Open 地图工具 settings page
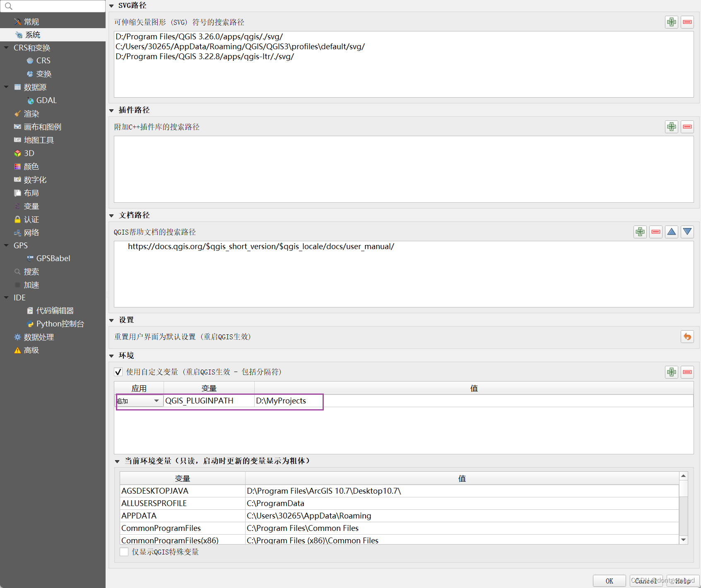This screenshot has height=588, width=701. point(39,140)
